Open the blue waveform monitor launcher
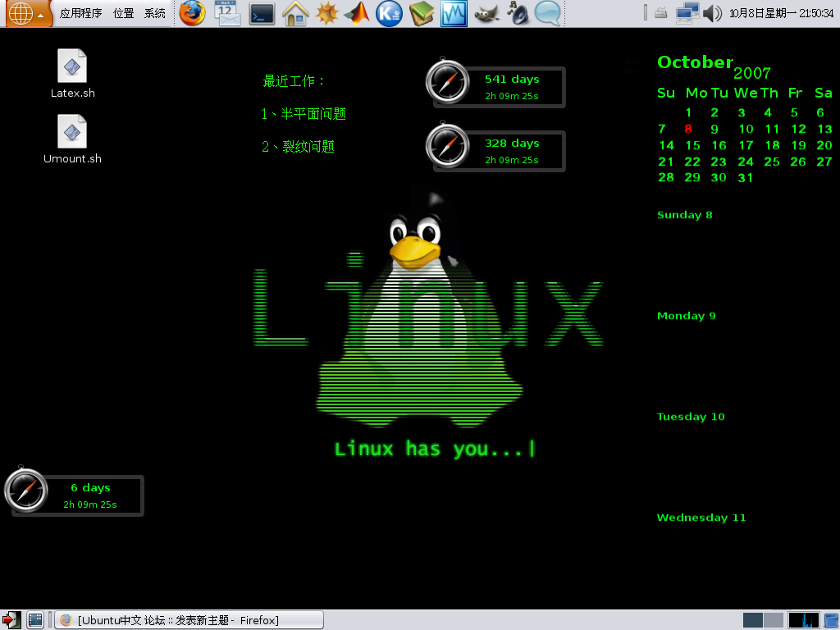The height and width of the screenshot is (630, 840). pos(454,14)
